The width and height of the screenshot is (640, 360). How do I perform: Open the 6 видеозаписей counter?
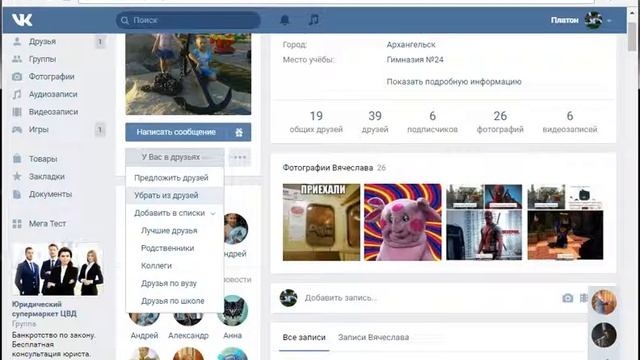[x=570, y=122]
